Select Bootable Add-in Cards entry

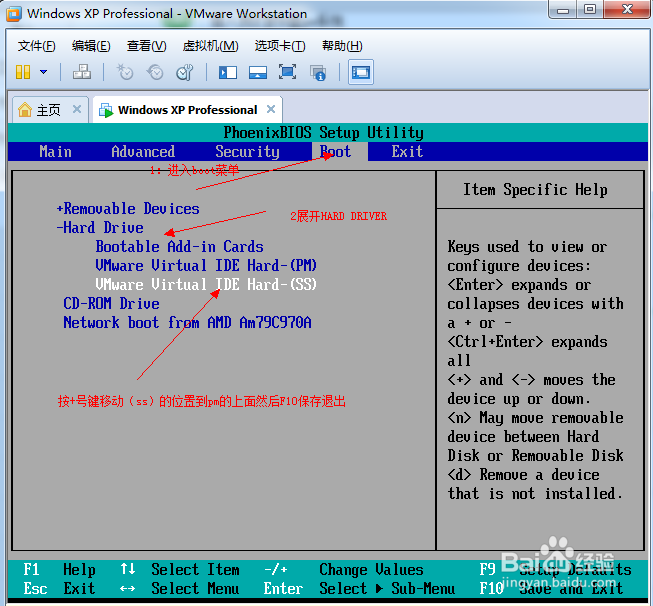point(179,247)
